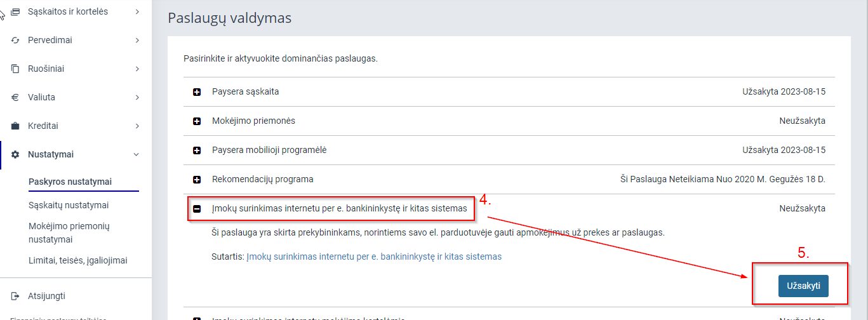Click the Atsijungti logout icon
The height and width of the screenshot is (320, 868).
(x=15, y=296)
